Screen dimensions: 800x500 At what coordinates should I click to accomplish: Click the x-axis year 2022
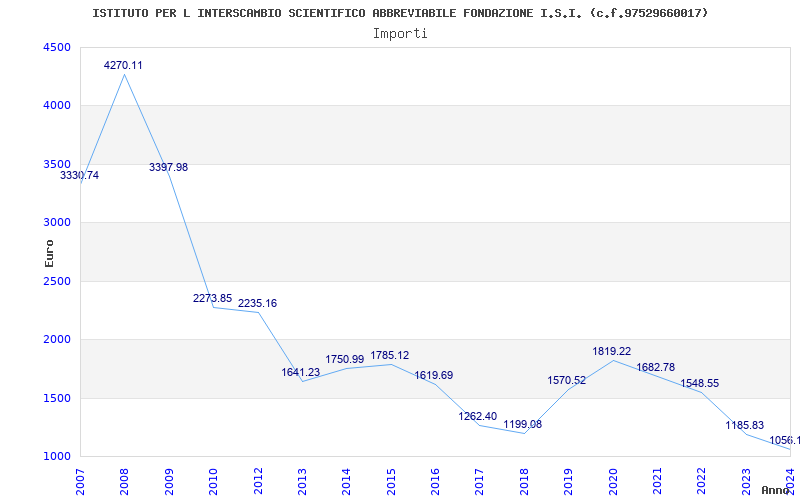click(x=702, y=482)
